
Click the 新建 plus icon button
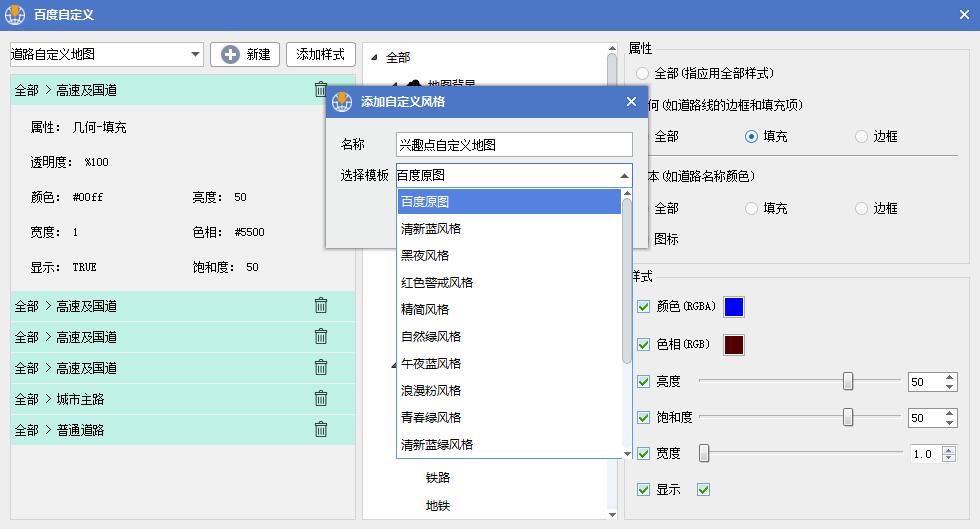[x=245, y=54]
